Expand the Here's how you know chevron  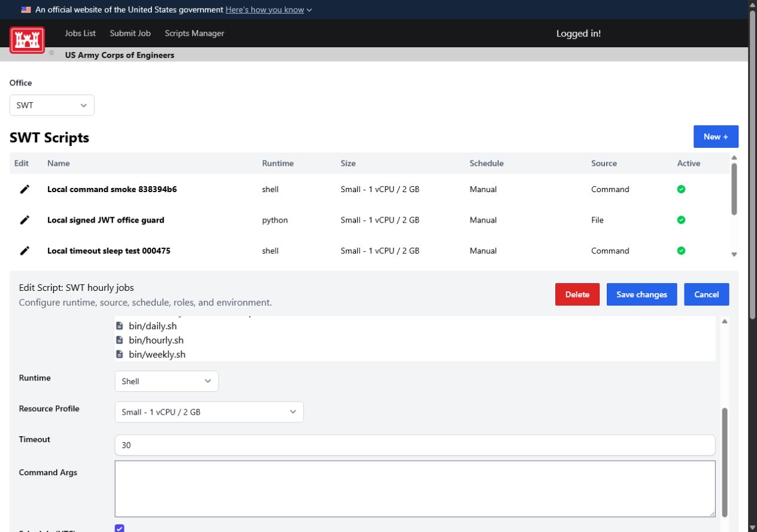coord(309,10)
